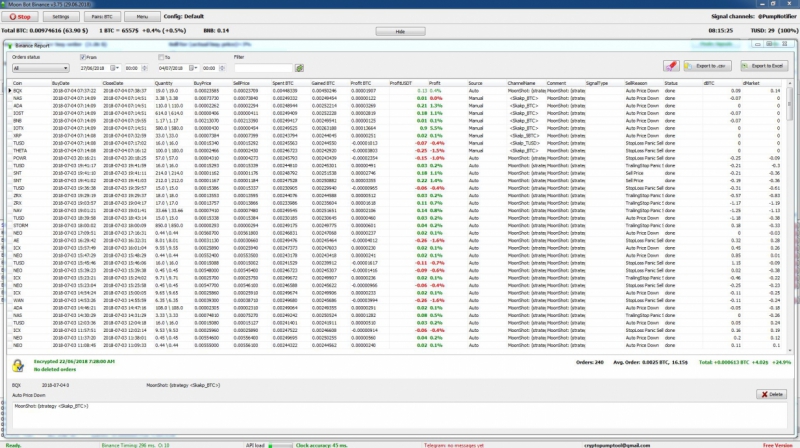Click Export to .csv
This screenshot has height=448, width=800.
(x=707, y=66)
